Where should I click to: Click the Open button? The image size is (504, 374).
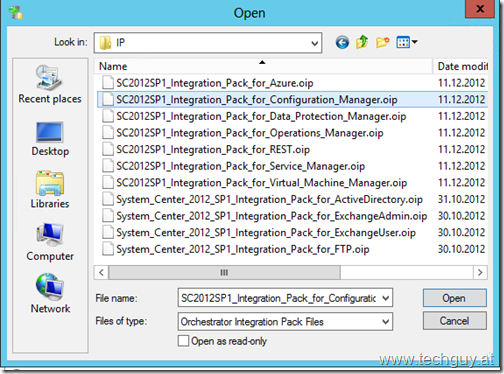[455, 298]
